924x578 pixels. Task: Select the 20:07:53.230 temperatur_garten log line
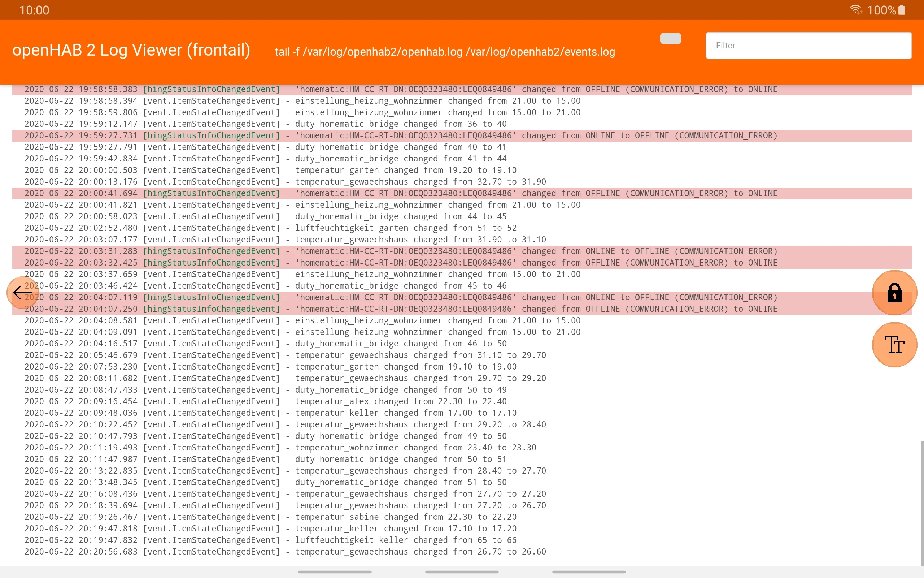click(462, 367)
